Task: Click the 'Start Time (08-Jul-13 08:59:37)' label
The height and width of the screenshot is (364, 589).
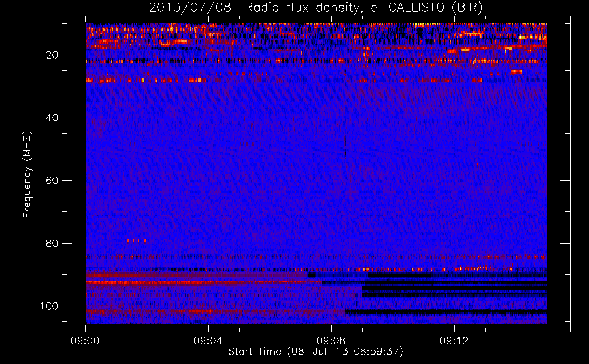Action: click(316, 352)
